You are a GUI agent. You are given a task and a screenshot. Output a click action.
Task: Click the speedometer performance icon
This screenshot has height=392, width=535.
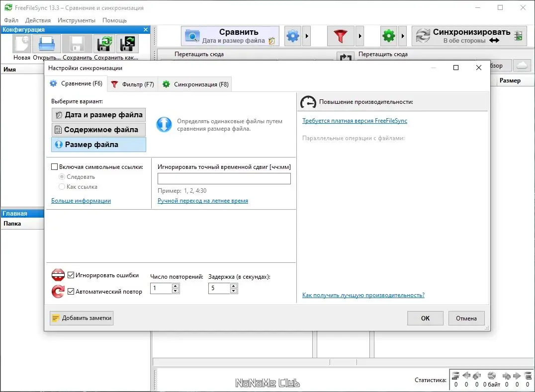pos(308,102)
